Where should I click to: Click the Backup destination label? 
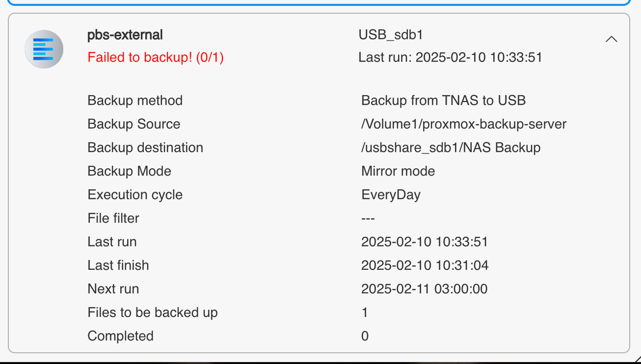(145, 148)
